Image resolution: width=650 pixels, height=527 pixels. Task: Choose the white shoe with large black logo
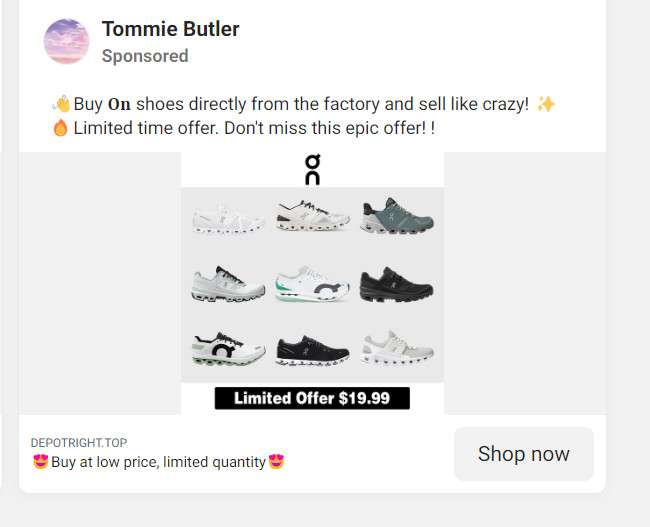228,349
